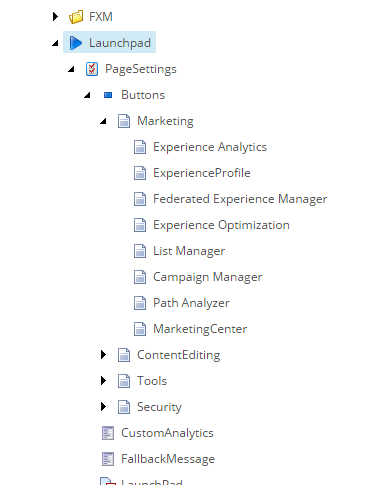This screenshot has width=375, height=485.
Task: Click the blue Launchpad play icon
Action: [x=76, y=43]
